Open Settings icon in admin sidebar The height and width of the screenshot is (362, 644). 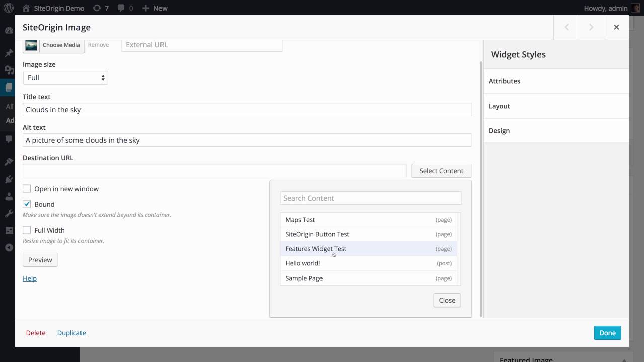9,230
